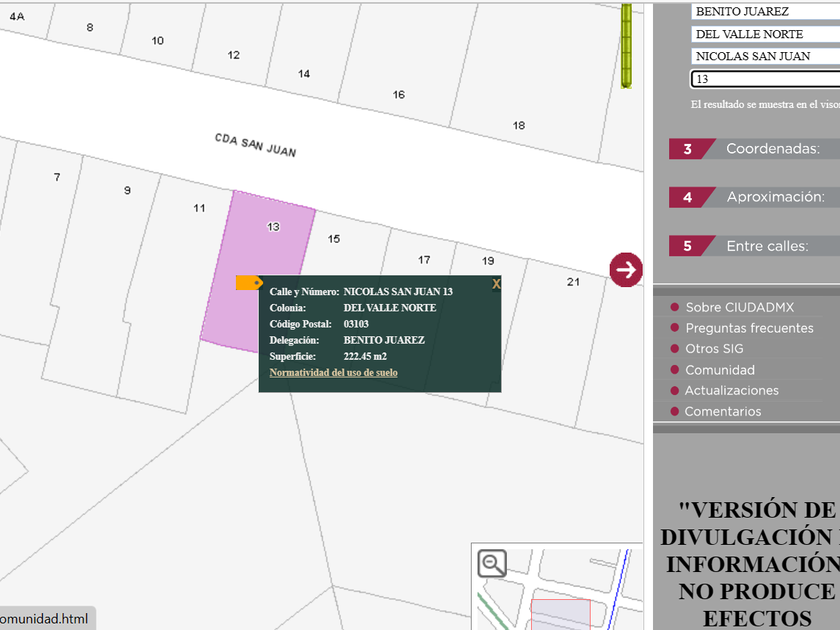Close the parcel info popup
840x630 pixels.
pos(496,284)
